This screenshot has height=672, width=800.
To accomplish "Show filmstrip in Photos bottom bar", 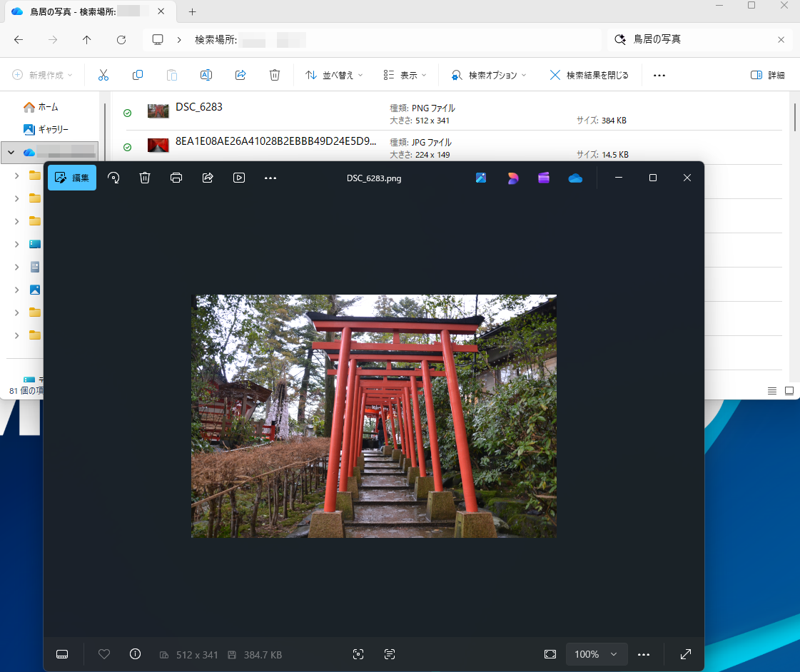I will point(62,654).
